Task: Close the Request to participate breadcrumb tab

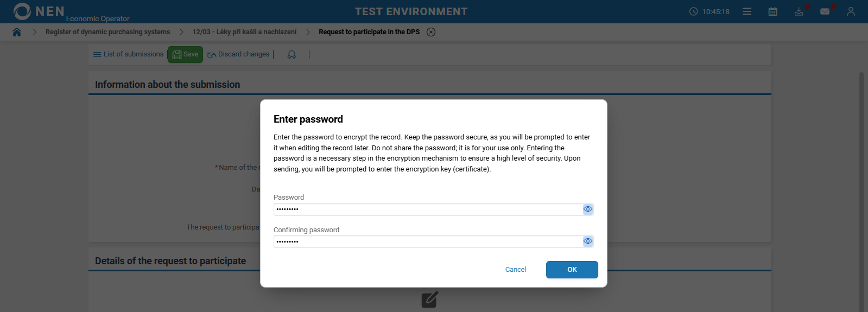Action: [431, 32]
